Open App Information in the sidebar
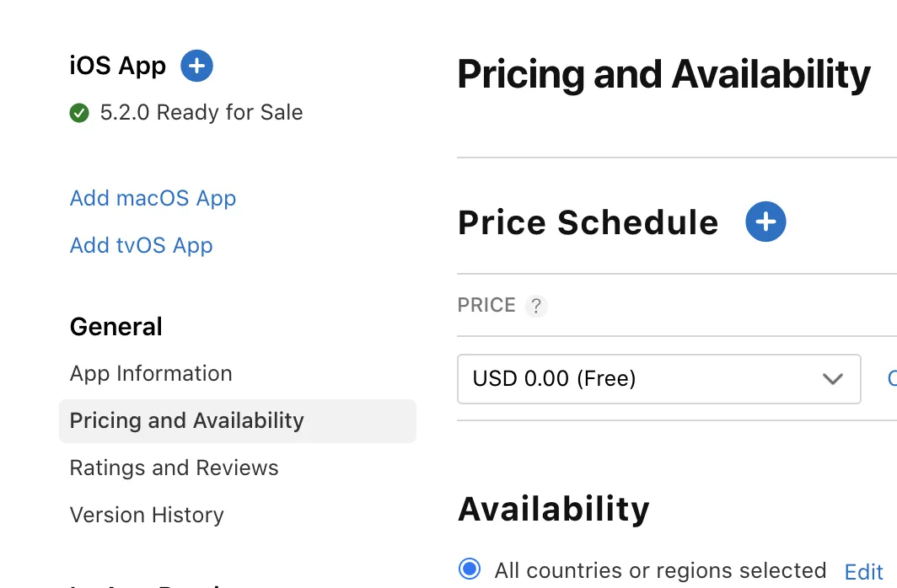The width and height of the screenshot is (897, 588). tap(151, 373)
